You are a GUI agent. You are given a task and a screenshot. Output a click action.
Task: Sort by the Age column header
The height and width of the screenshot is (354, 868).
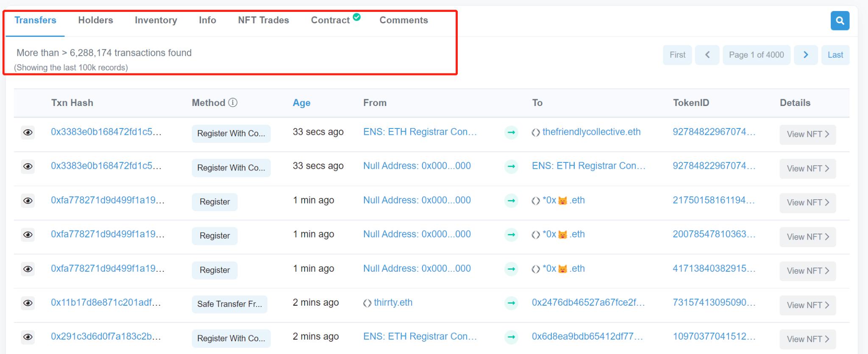pyautogui.click(x=301, y=103)
